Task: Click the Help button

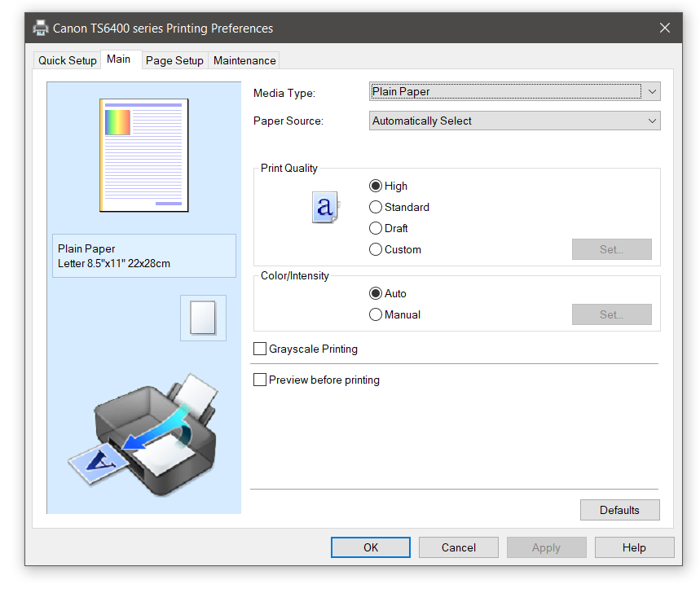Action: click(634, 547)
